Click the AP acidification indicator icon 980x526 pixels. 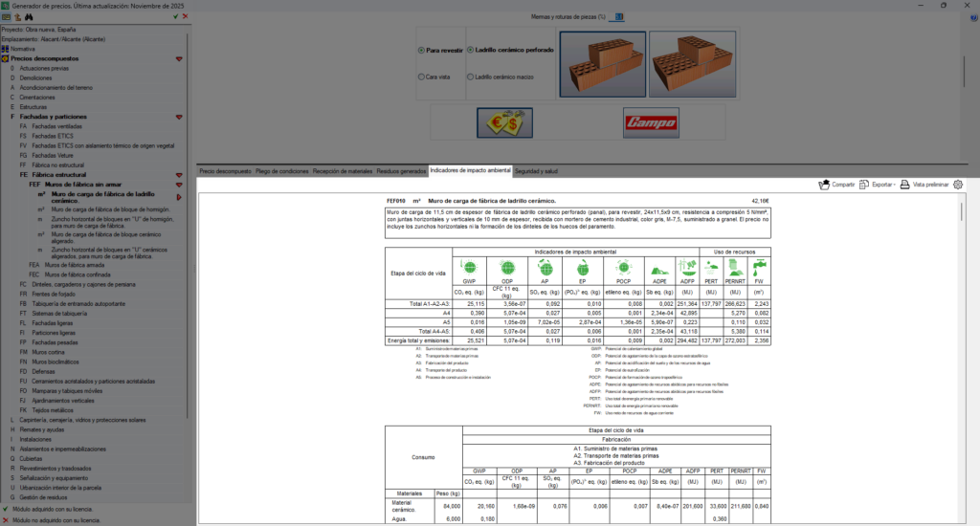545,268
